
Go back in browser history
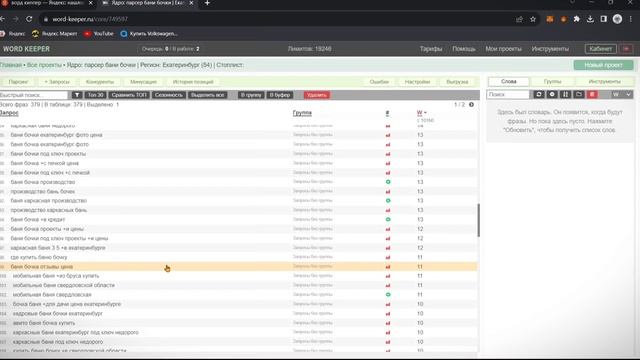click(x=3, y=19)
